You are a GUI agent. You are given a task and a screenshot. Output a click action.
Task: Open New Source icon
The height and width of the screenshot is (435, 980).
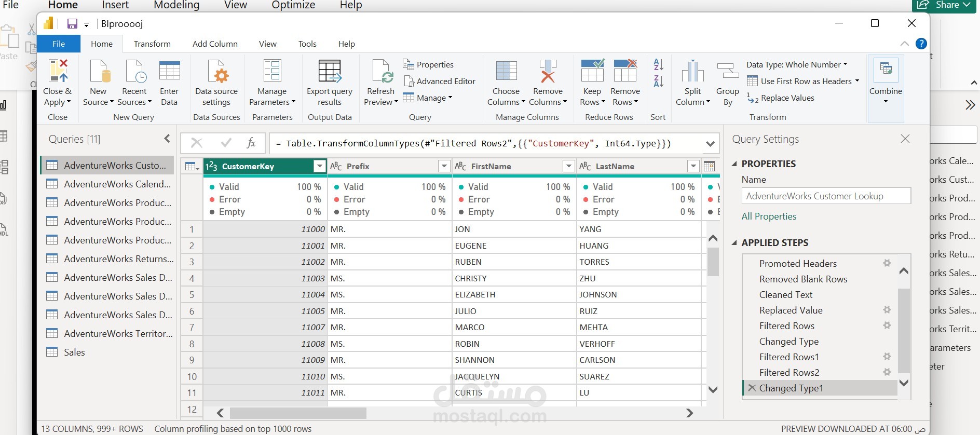click(x=99, y=71)
